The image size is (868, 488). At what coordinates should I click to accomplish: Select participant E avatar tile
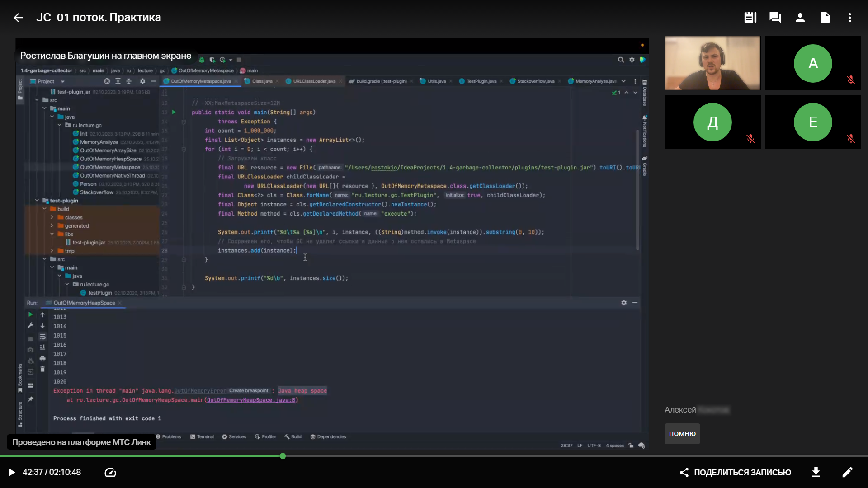click(813, 122)
